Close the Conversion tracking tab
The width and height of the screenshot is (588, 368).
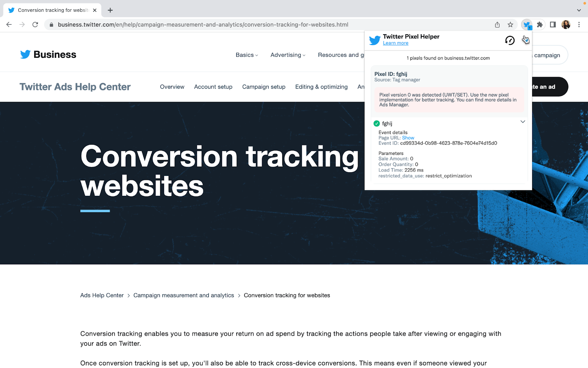point(95,10)
